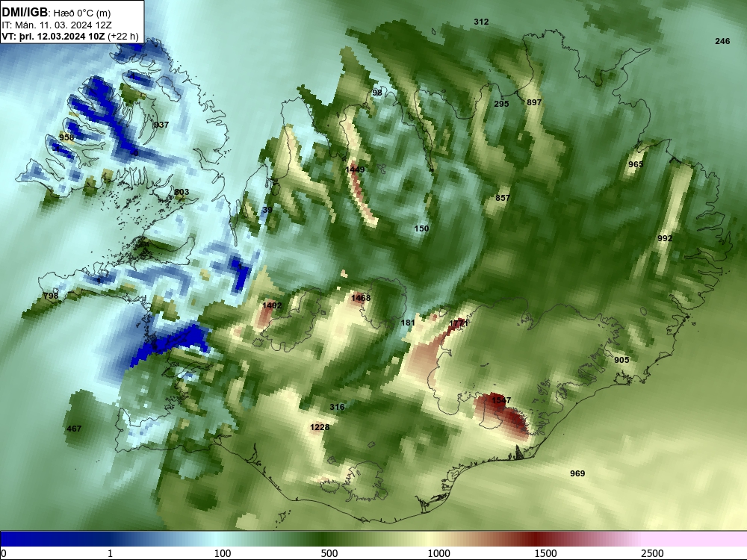Select the value 897 label

point(534,102)
